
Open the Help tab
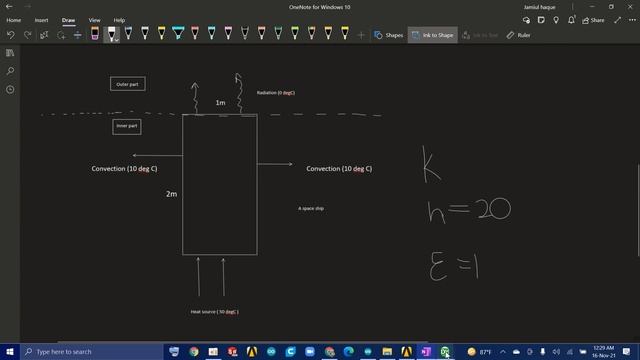pos(119,20)
